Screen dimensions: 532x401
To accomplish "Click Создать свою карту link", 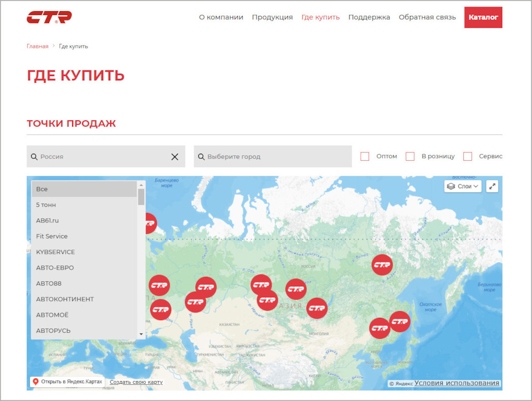I will click(136, 382).
